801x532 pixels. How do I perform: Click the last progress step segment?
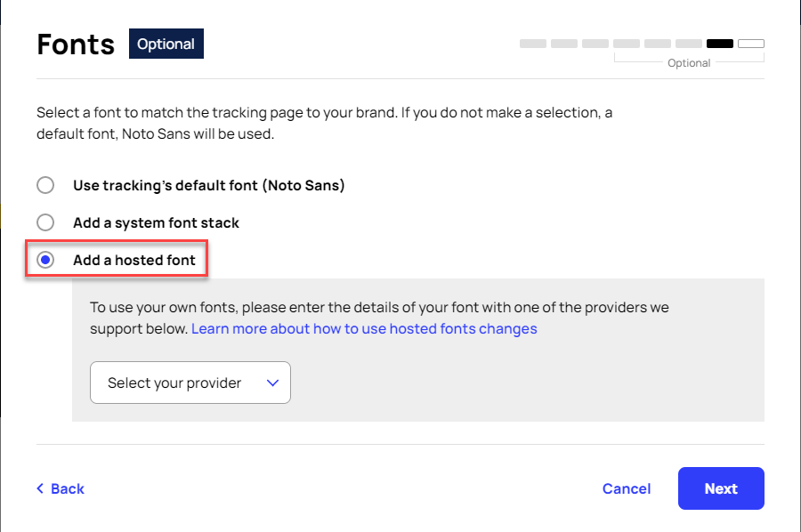750,43
